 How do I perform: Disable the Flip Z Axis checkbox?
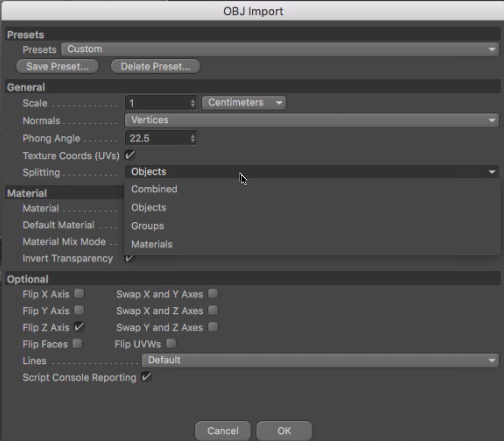[79, 327]
